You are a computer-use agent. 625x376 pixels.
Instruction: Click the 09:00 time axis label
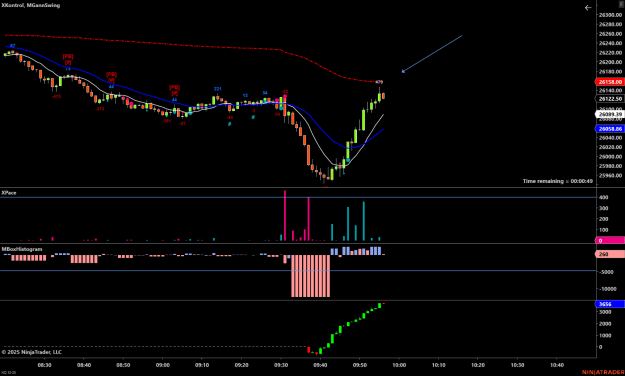pyautogui.click(x=163, y=365)
